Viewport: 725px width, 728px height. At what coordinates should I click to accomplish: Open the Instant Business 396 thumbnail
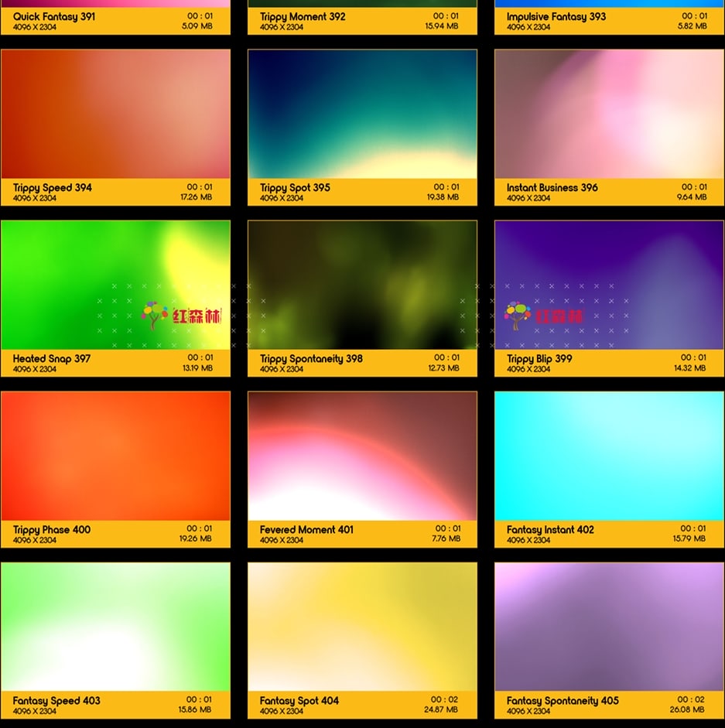pos(609,114)
